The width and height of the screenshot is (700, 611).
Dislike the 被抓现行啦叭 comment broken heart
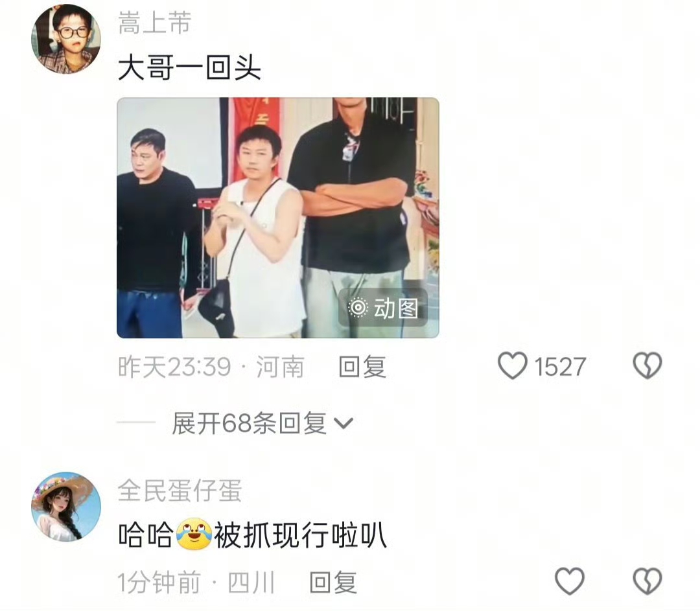(x=647, y=581)
